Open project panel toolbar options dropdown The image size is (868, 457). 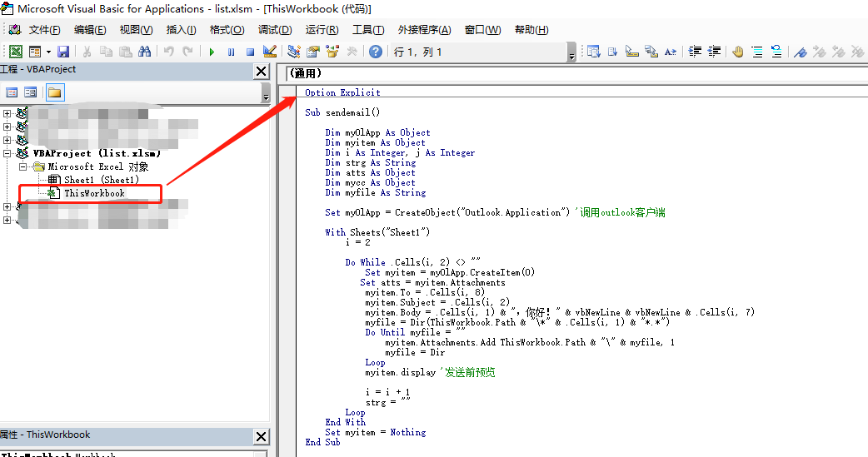pyautogui.click(x=266, y=93)
